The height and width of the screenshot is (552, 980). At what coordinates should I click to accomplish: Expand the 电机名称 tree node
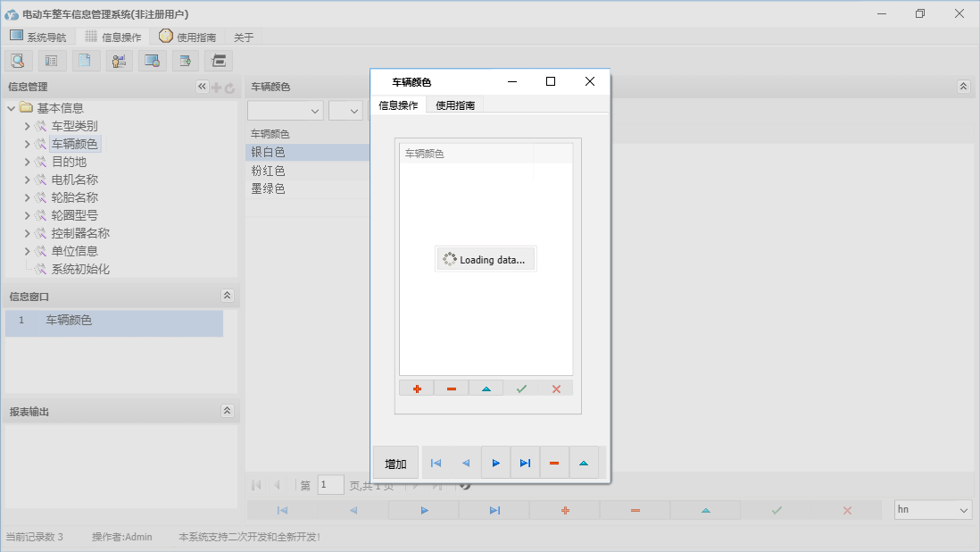pos(28,179)
